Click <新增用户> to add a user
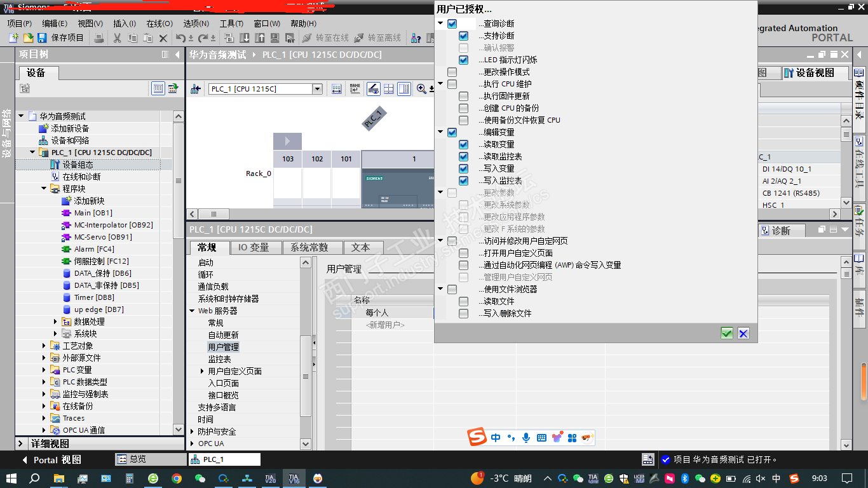868x488 pixels. coord(385,325)
